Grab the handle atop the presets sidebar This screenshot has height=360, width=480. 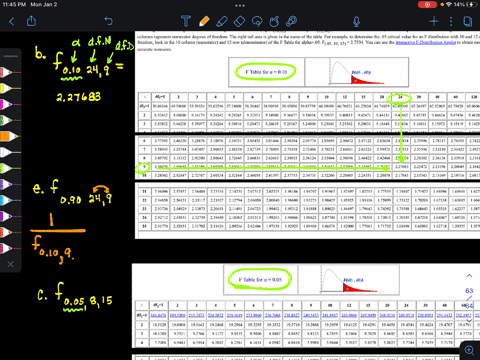(10, 56)
